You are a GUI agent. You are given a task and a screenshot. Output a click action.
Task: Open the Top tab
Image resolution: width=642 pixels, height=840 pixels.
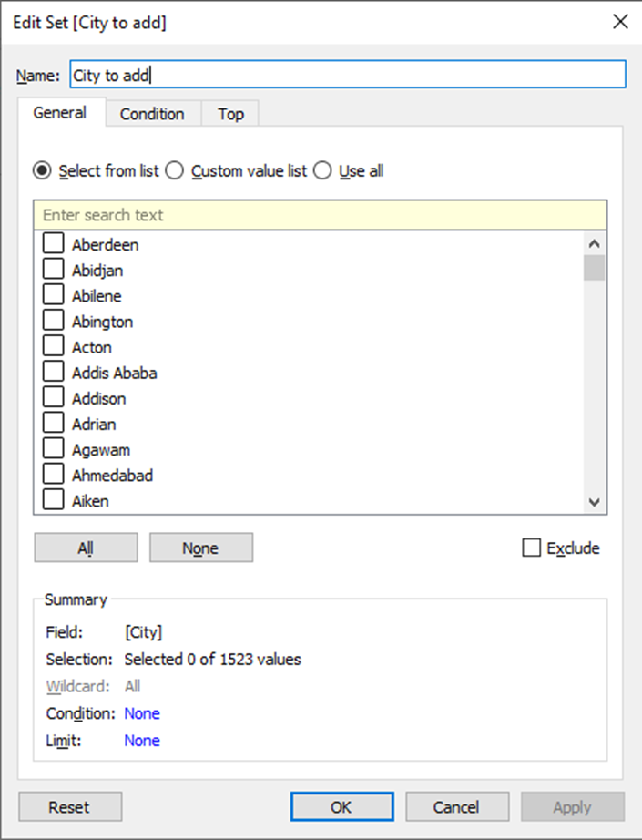coord(230,114)
